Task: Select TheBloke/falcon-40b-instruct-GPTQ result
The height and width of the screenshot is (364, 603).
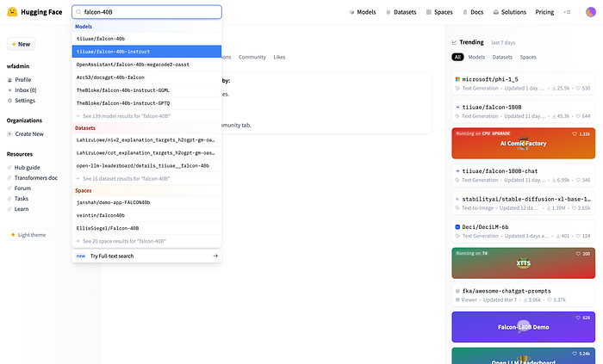Action: point(146,103)
